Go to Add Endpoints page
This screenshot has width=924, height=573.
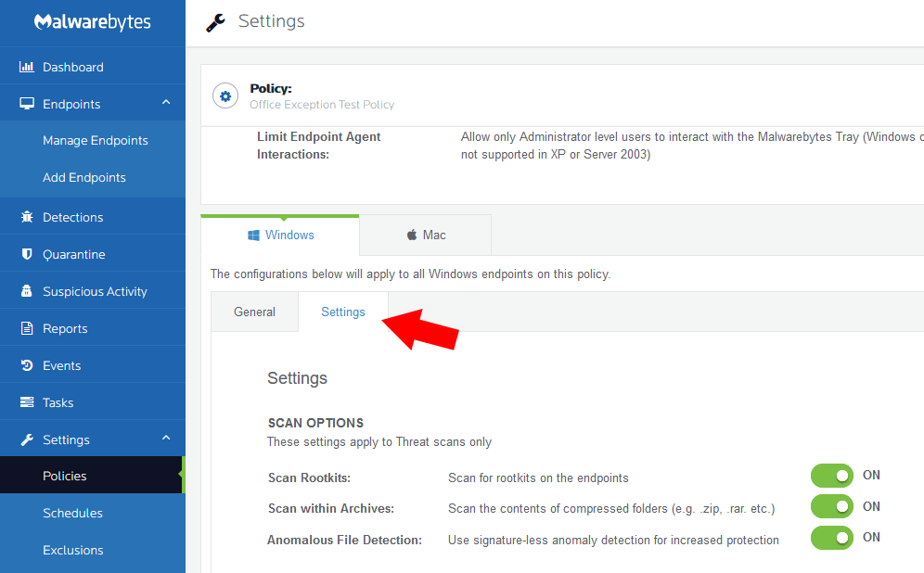point(83,177)
